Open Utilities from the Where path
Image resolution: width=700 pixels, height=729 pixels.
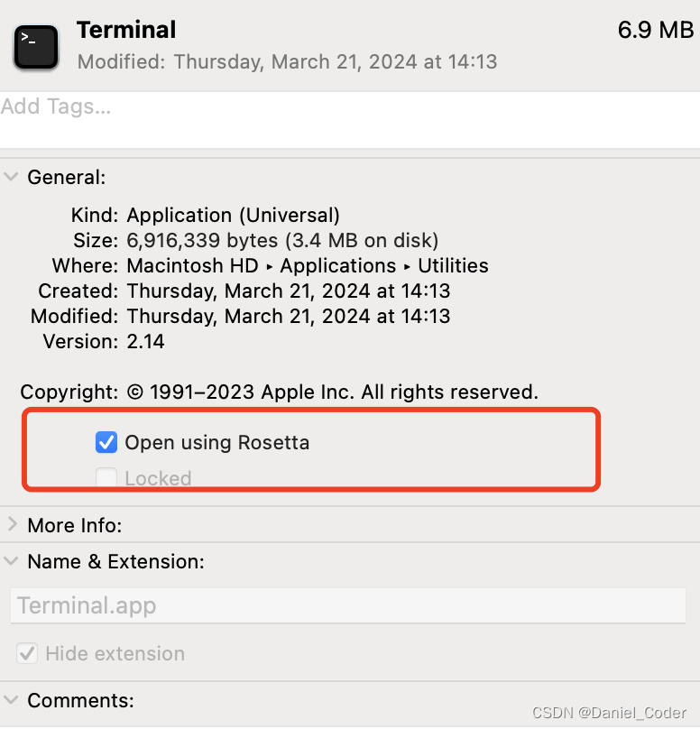(x=453, y=265)
